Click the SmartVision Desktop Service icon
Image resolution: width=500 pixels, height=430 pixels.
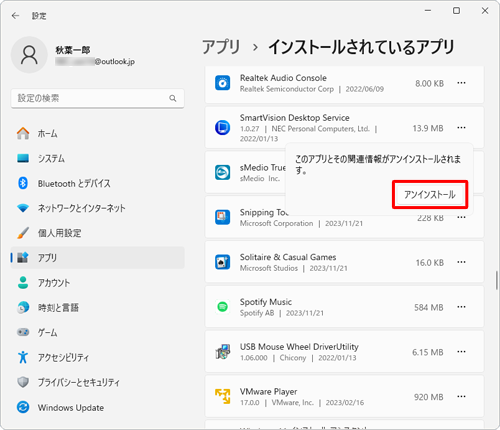[x=222, y=128]
